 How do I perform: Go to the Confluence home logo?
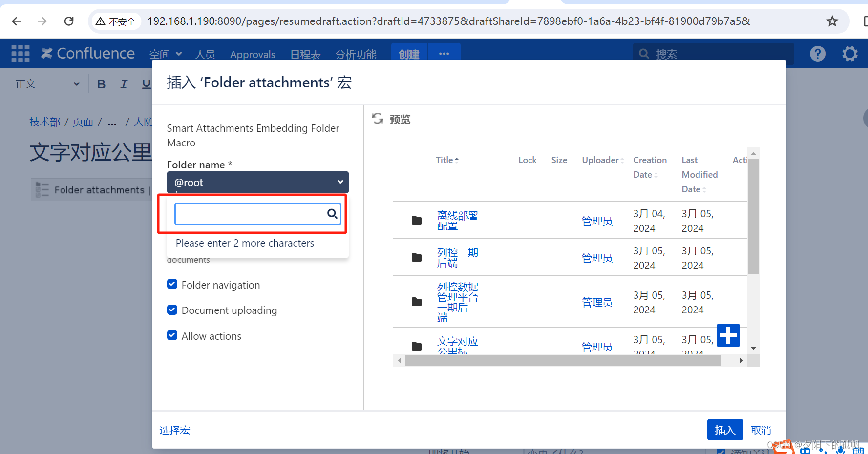click(x=88, y=53)
